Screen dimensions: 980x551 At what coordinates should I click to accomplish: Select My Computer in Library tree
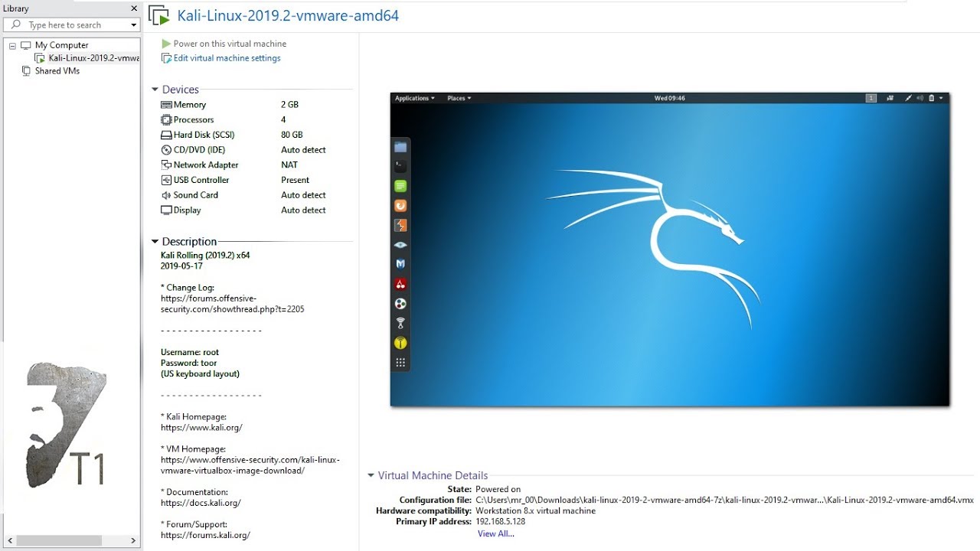[x=62, y=45]
